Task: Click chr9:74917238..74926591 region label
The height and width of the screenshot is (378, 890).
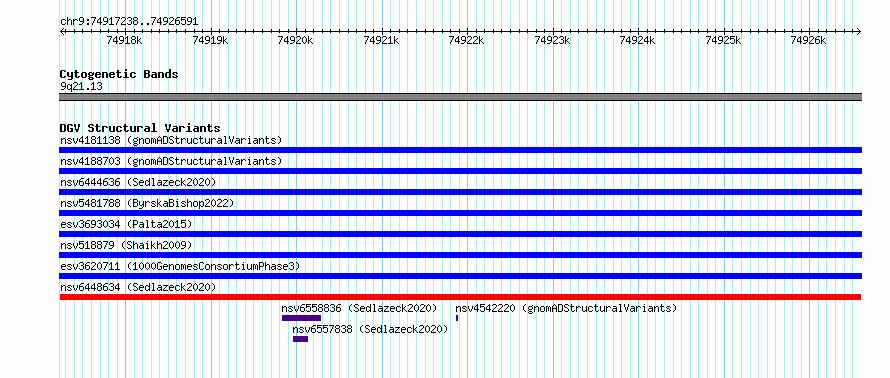Action: tap(129, 22)
